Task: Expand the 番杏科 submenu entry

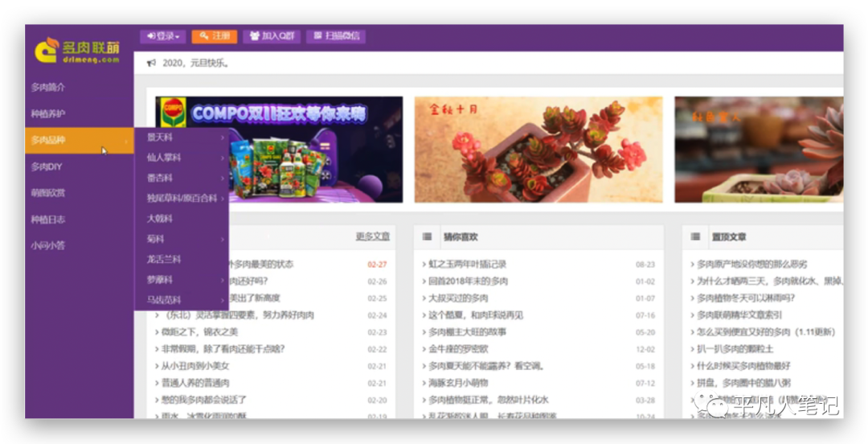Action: tap(182, 178)
